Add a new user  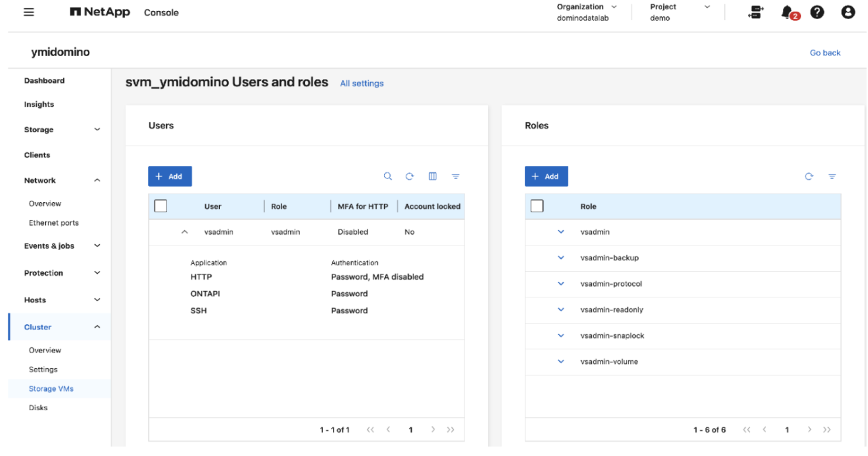(x=170, y=176)
